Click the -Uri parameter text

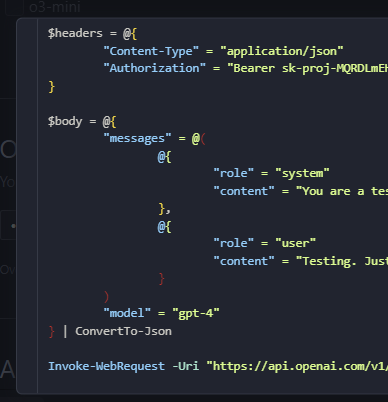(x=185, y=366)
